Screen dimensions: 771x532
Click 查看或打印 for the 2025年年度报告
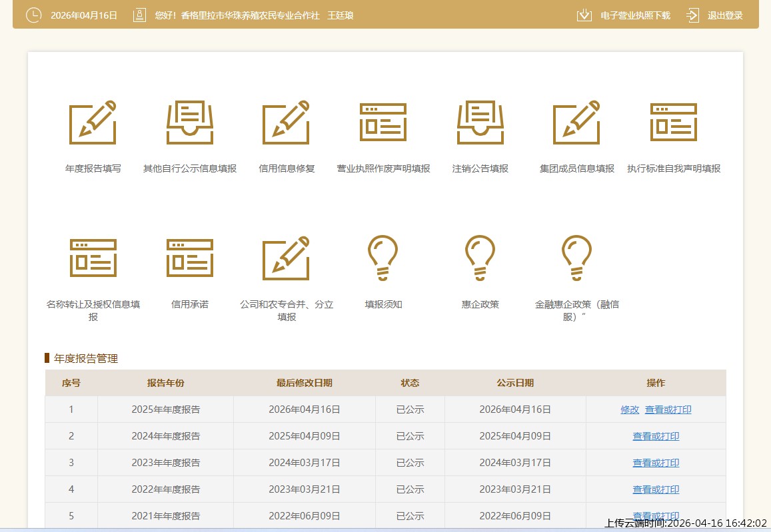(668, 409)
